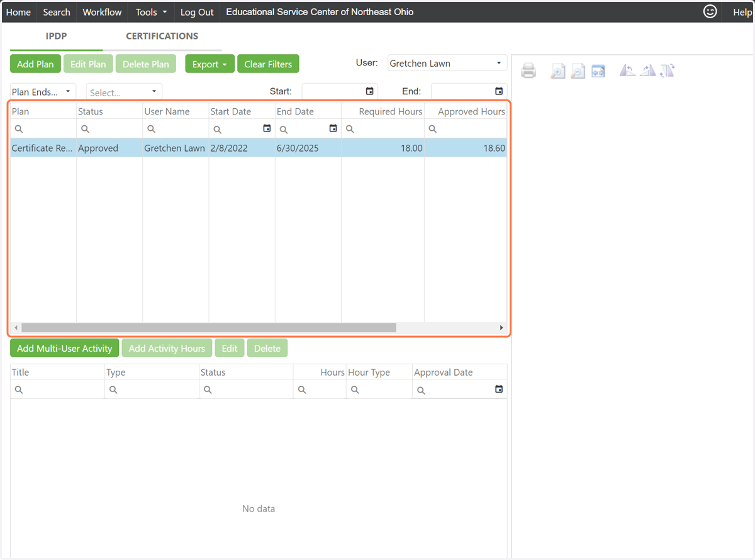
Task: Click the Add Plan button
Action: (x=35, y=64)
